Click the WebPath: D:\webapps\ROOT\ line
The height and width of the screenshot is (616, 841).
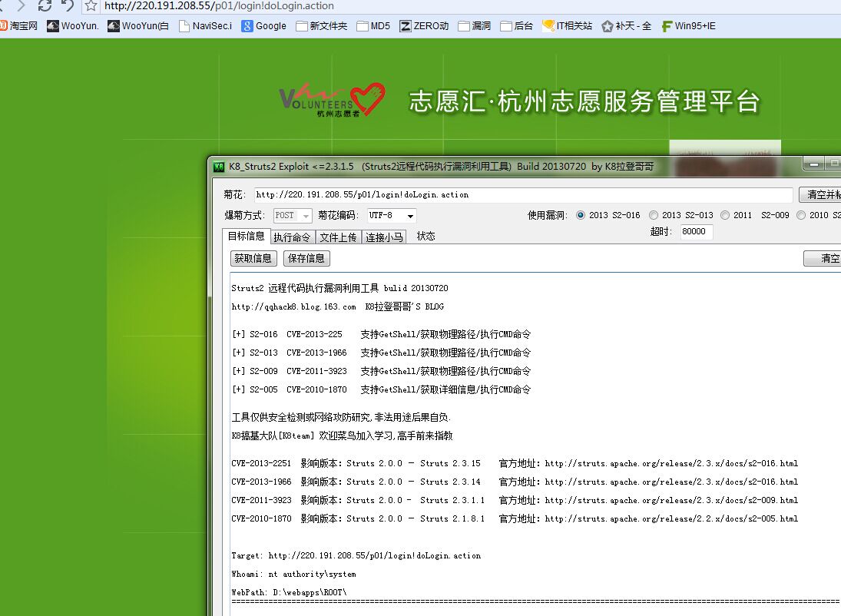[x=289, y=592]
